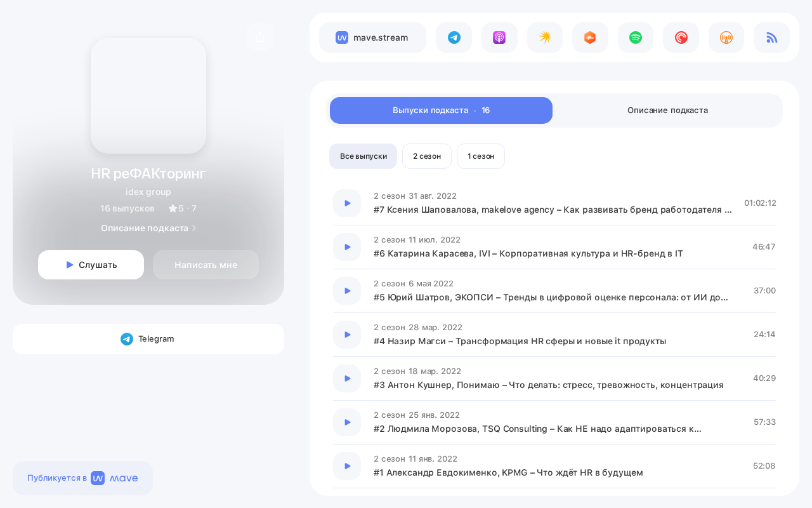
Task: Open the RSS feed icon
Action: (x=771, y=37)
